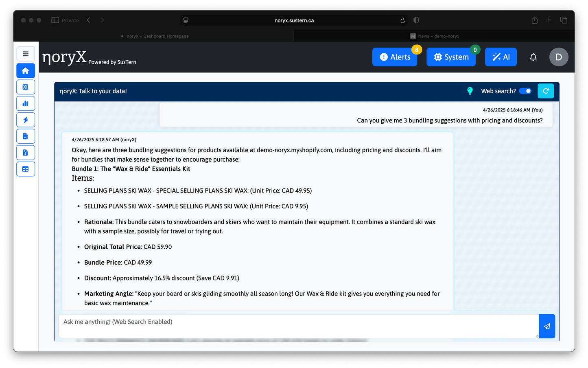Open the Alerts button
Image resolution: width=588 pixels, height=368 pixels.
click(395, 57)
